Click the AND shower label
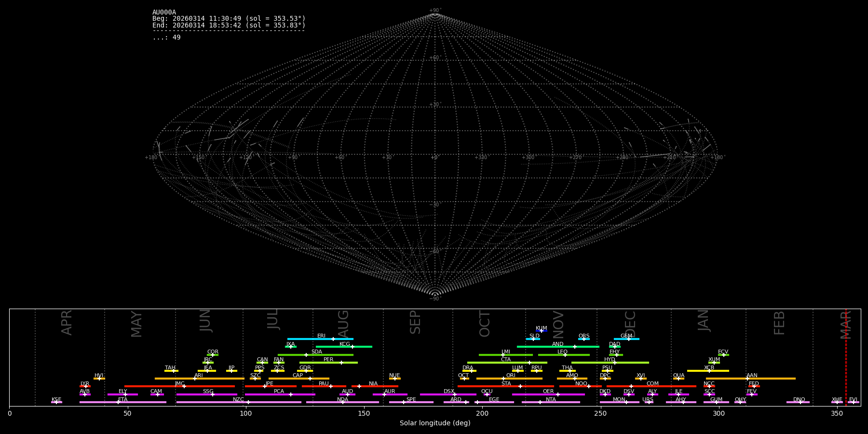868x434 pixels. pos(557,344)
